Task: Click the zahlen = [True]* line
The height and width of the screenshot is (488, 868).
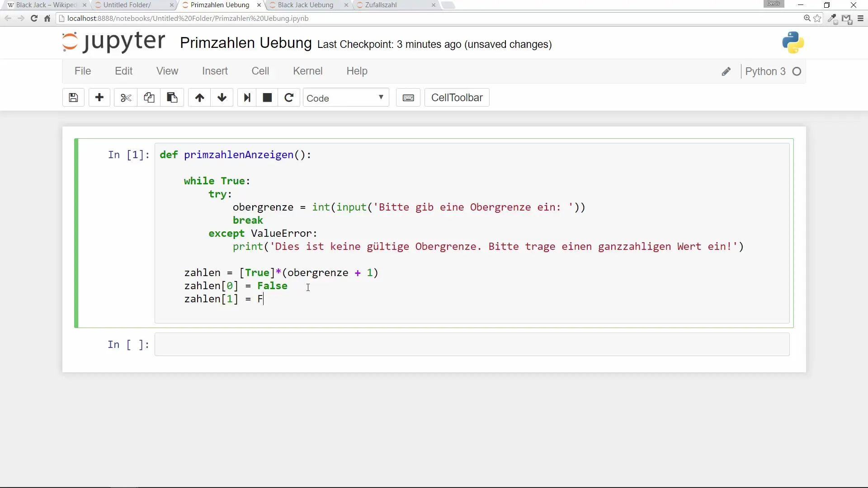Action: [281, 273]
